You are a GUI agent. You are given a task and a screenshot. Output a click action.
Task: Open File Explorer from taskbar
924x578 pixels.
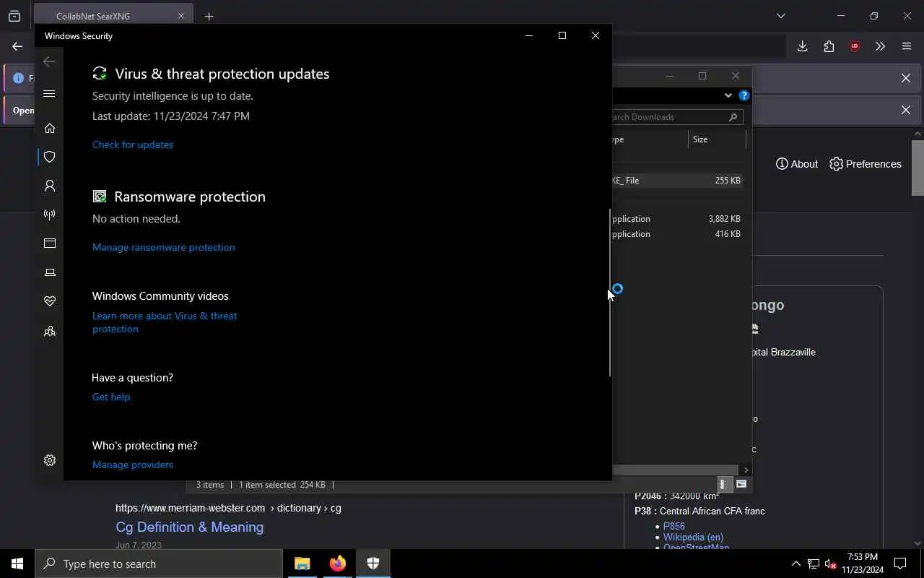coord(302,564)
